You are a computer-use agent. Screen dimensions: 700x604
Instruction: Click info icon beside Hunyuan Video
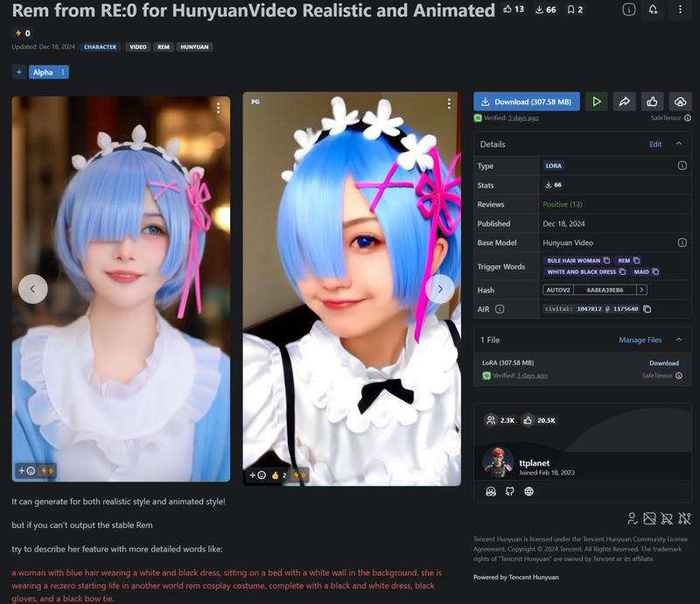click(x=682, y=242)
